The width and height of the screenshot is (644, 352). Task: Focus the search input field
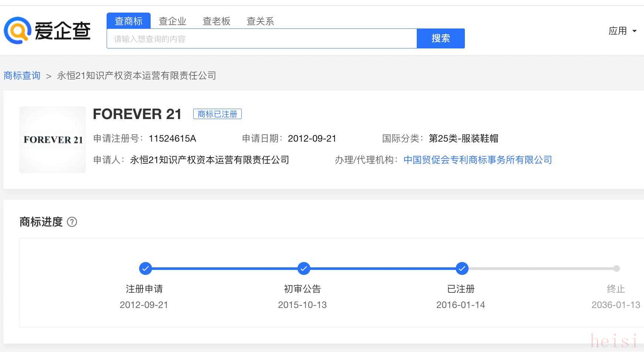point(262,38)
